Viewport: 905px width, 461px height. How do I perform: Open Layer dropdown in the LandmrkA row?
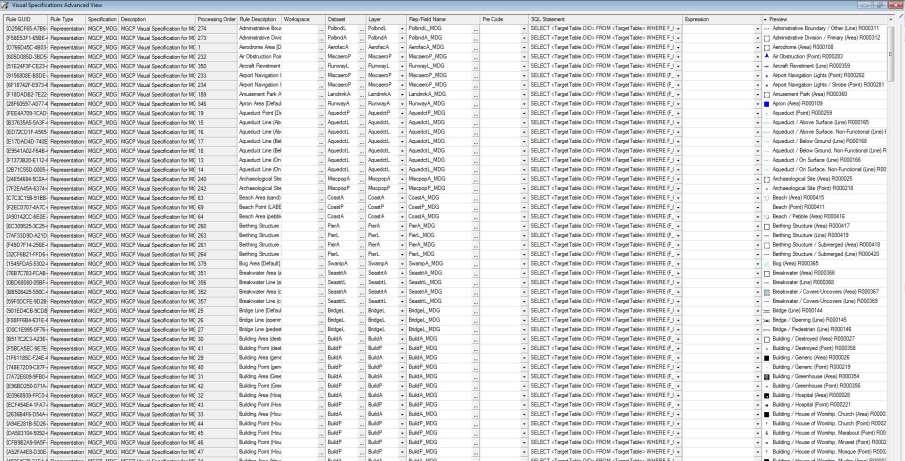[x=402, y=94]
